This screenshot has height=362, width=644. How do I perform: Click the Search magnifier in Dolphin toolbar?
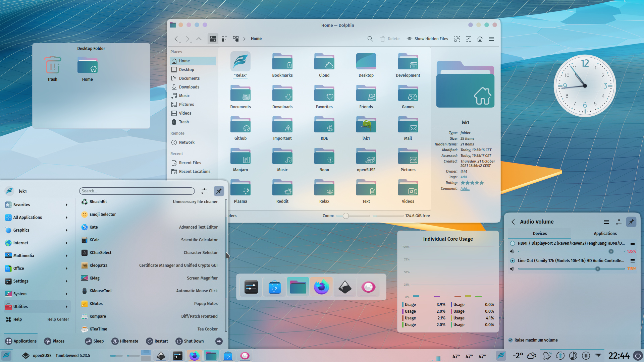(x=370, y=39)
